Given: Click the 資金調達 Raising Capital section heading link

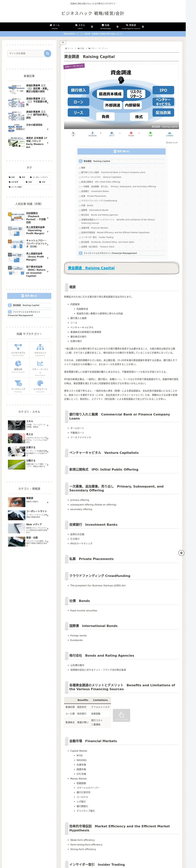Looking at the screenshot, I should point(91,268).
